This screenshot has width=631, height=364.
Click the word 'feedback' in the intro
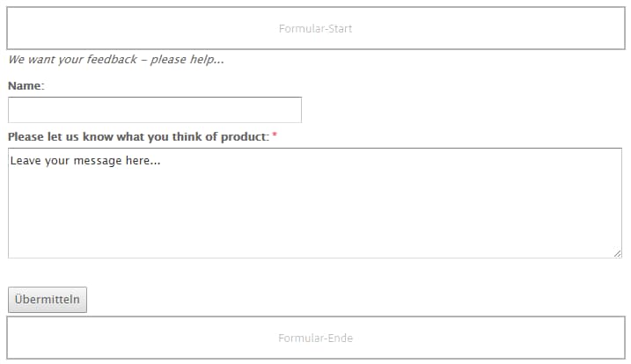tap(112, 59)
